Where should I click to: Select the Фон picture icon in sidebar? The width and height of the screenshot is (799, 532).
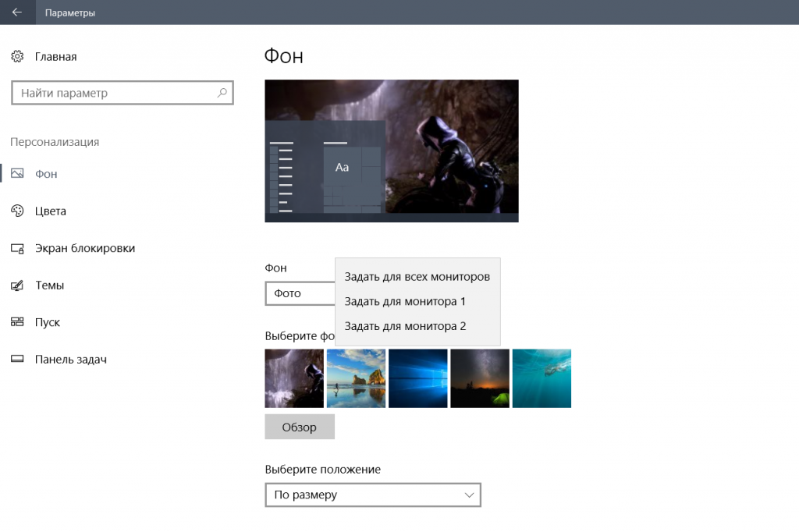tap(17, 173)
